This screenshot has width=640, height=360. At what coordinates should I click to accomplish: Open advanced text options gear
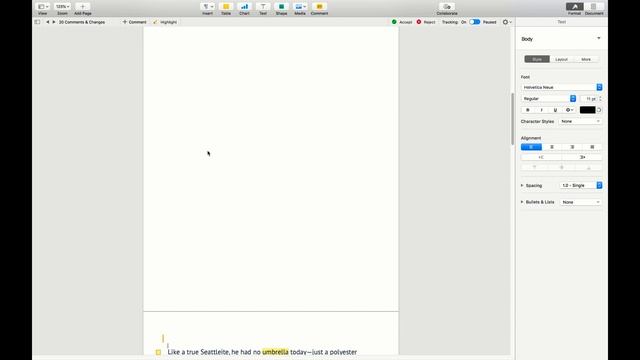click(x=569, y=110)
